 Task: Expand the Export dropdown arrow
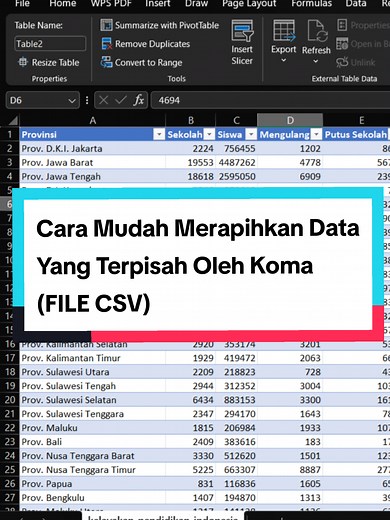tap(284, 61)
